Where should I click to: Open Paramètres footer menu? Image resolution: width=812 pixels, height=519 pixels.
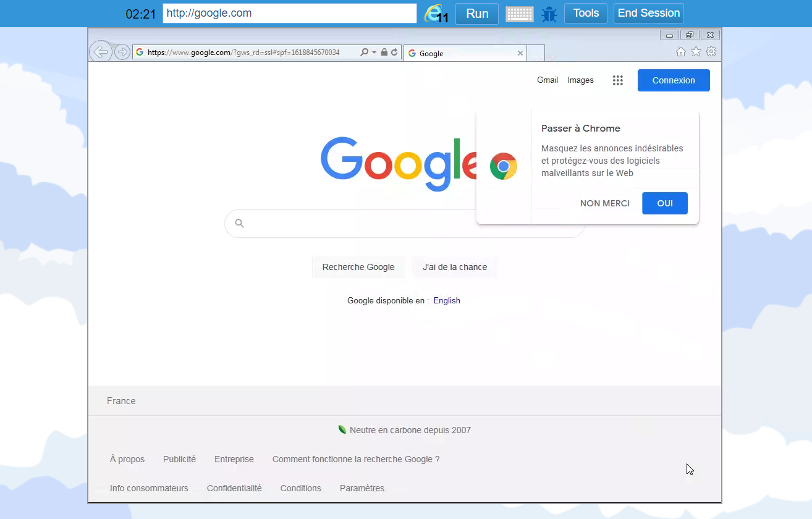tap(362, 488)
